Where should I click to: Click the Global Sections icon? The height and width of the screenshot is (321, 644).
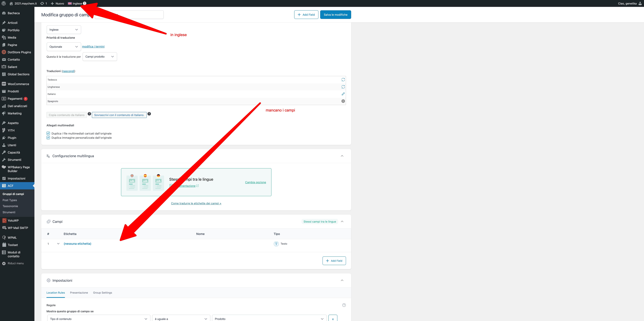point(4,74)
